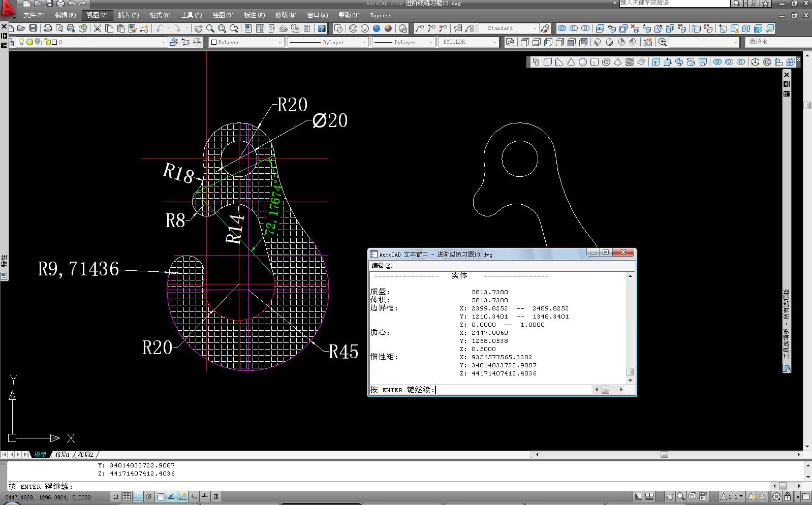This screenshot has width=812, height=505.
Task: Expand the layer 0 dropdown list
Action: point(163,42)
